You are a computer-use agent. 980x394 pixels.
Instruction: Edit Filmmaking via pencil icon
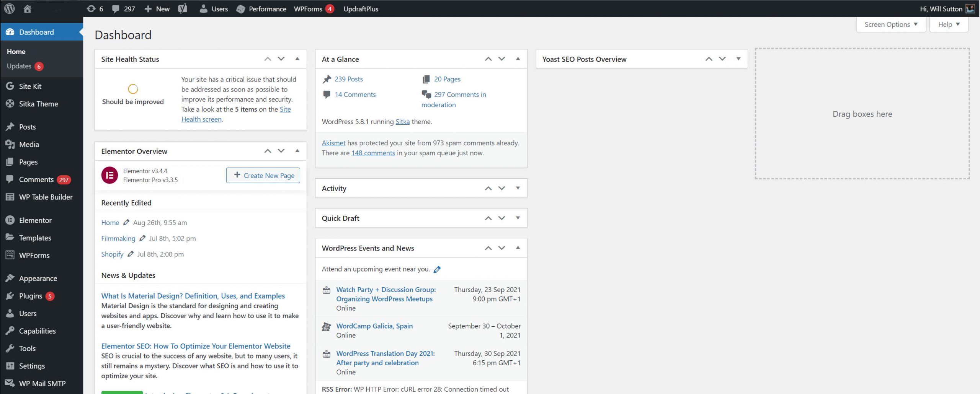[x=142, y=238]
